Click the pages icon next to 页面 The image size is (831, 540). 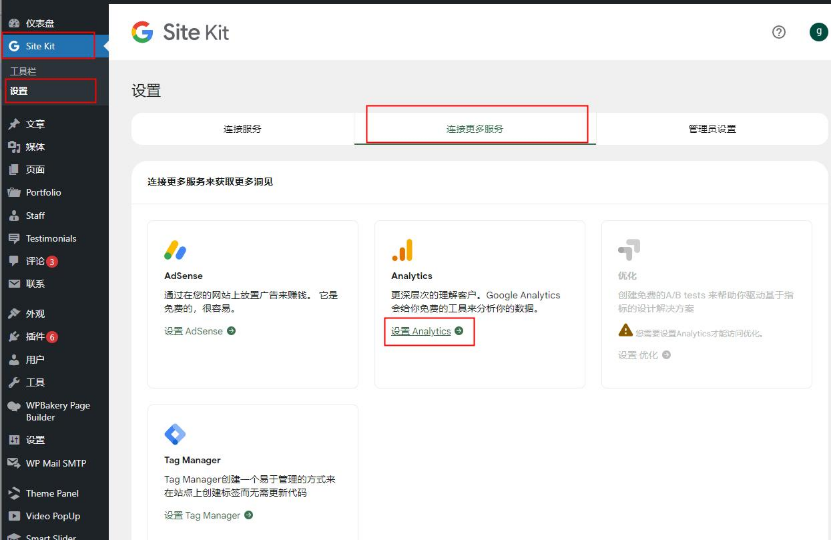pos(14,170)
